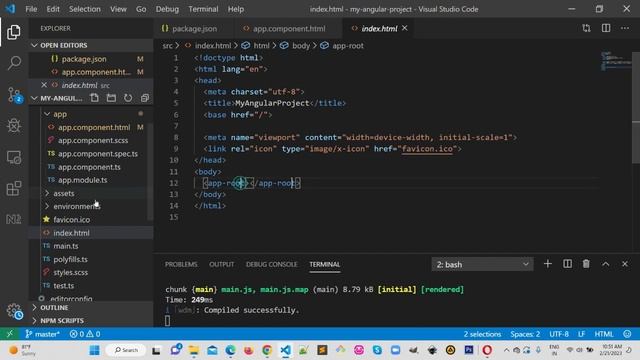Close the index.html editor tab
Image resolution: width=640 pixels, height=360 pixels.
(404, 28)
